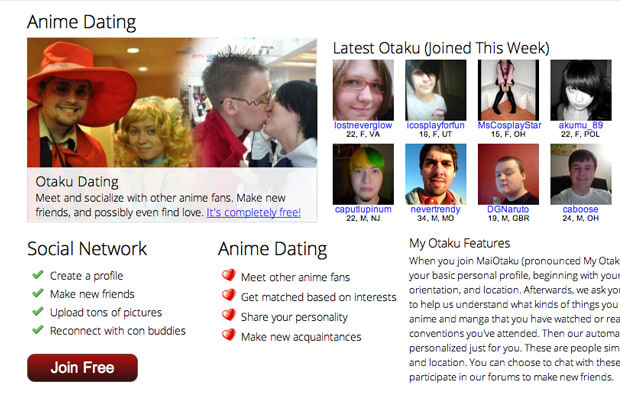Select the icosplayforfun username link
This screenshot has width=620, height=400.
(435, 125)
